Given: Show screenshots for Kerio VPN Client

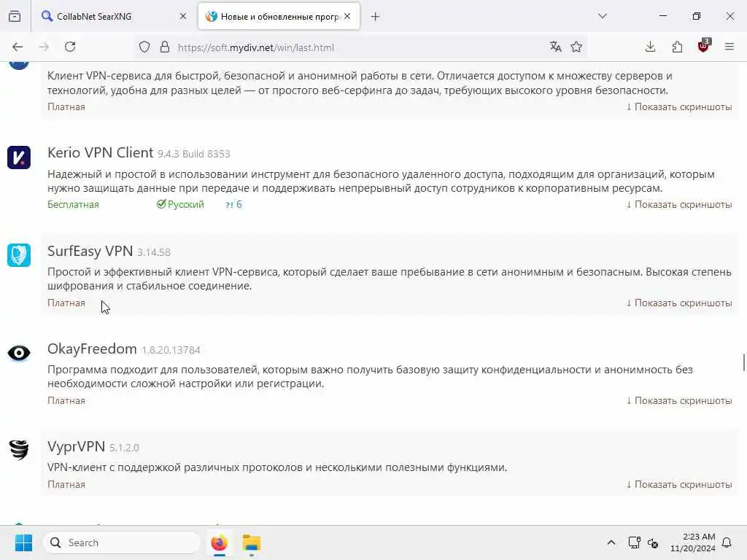Looking at the screenshot, I should click(679, 204).
